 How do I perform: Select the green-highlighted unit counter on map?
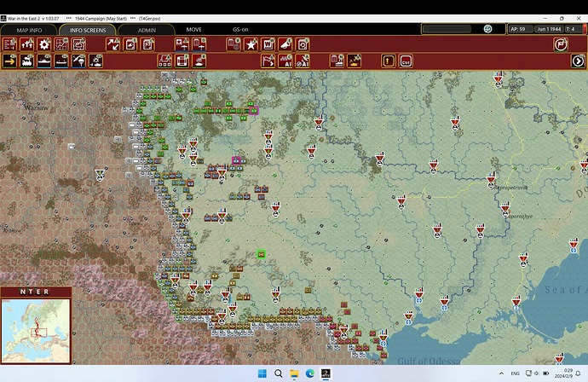coord(262,254)
